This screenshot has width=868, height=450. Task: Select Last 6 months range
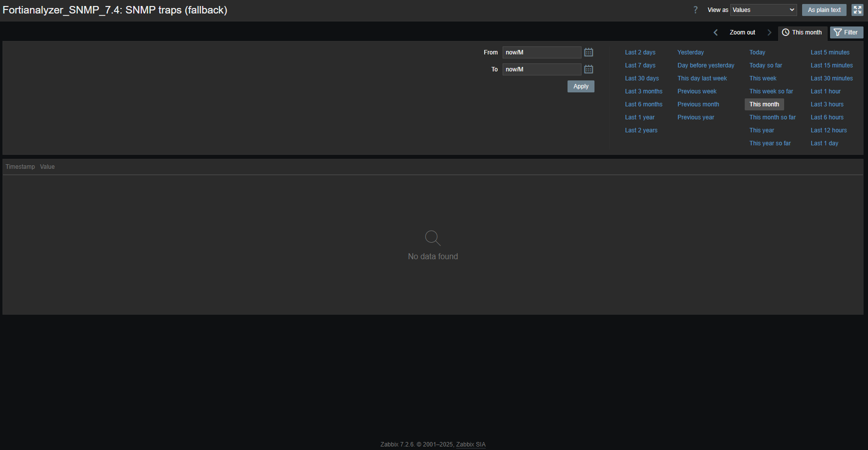[643, 104]
